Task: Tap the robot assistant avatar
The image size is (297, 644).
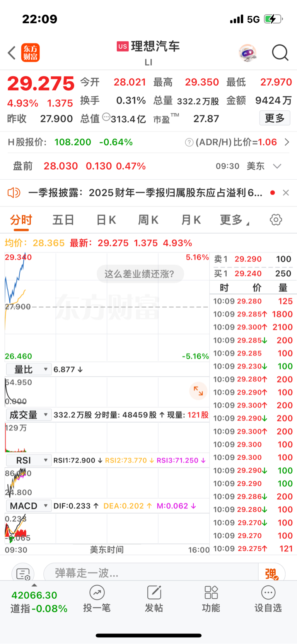Action: click(247, 53)
